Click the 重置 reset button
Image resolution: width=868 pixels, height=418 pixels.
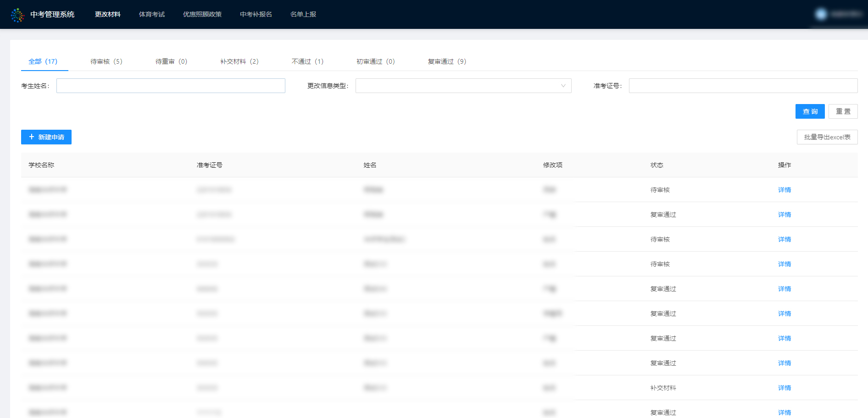pos(843,111)
